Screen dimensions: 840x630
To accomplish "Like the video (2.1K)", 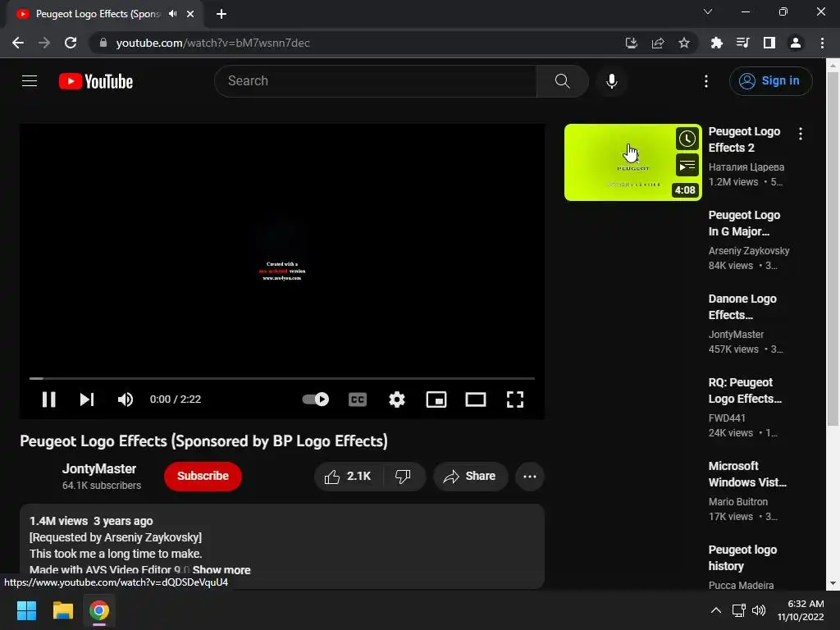I will 349,476.
